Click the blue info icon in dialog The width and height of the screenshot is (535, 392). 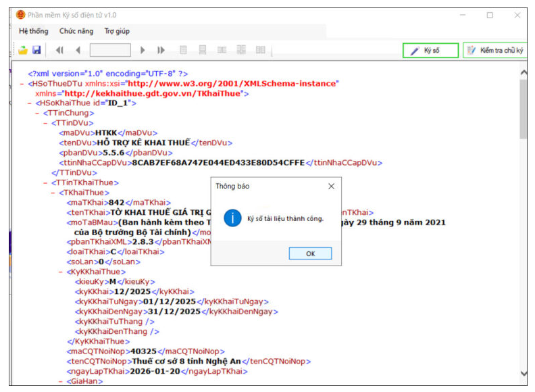(x=232, y=218)
